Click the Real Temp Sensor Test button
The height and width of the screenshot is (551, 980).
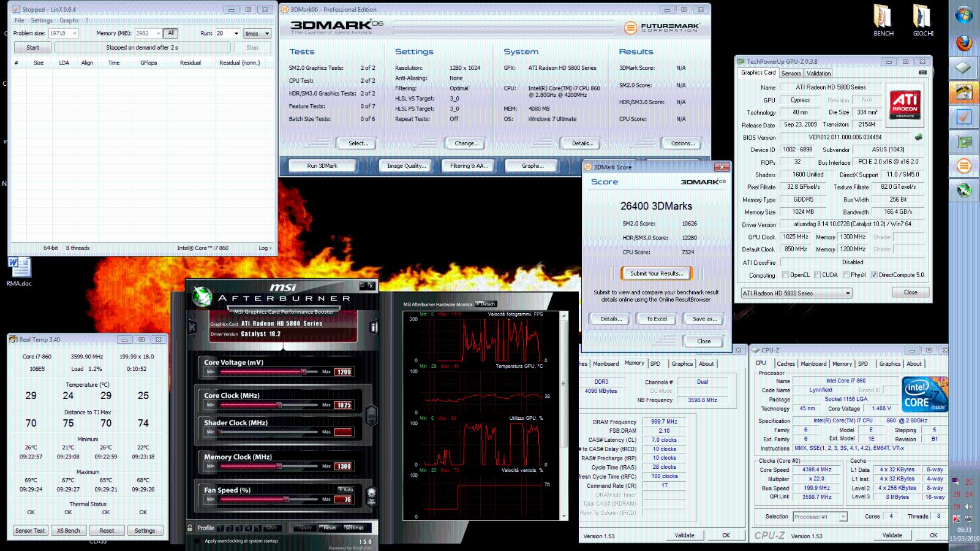pos(30,531)
